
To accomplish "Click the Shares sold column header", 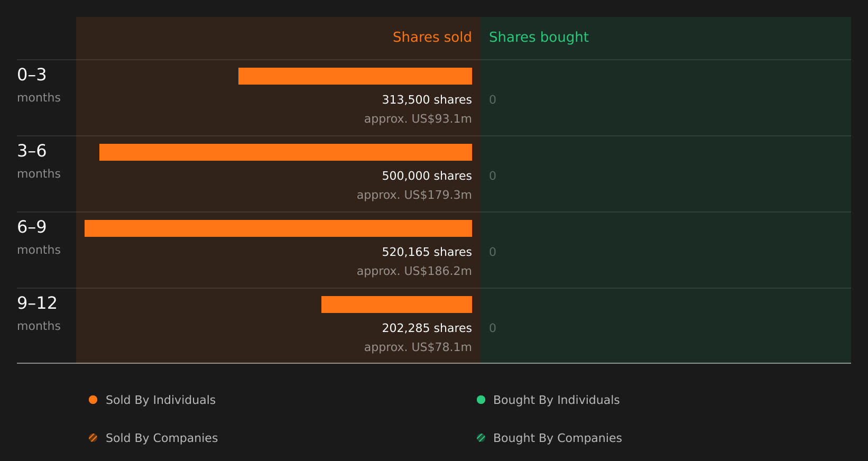I will pos(432,37).
